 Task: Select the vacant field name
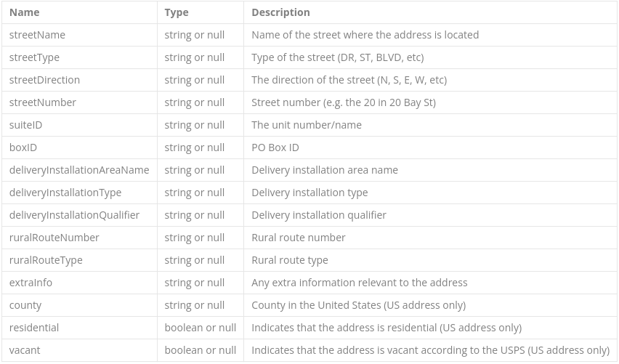25,350
